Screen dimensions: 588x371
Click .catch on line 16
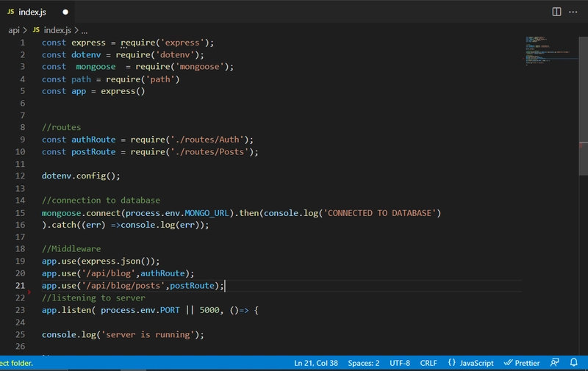61,225
